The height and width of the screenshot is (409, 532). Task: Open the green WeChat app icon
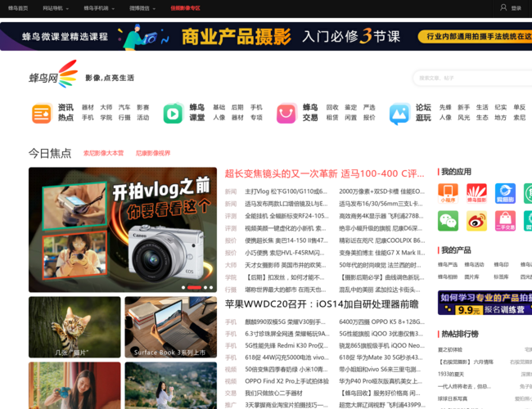point(448,221)
